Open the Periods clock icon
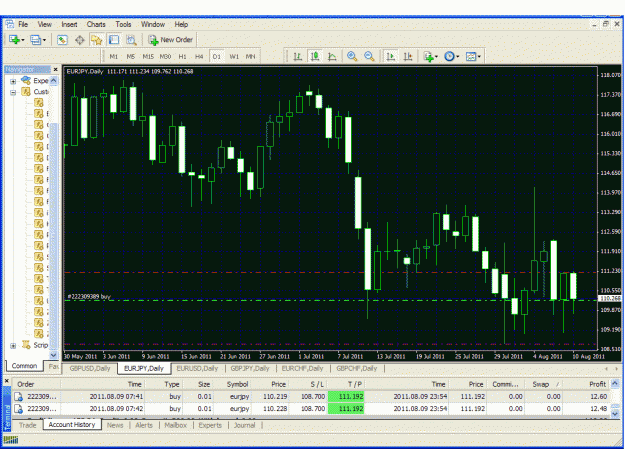 pos(449,57)
